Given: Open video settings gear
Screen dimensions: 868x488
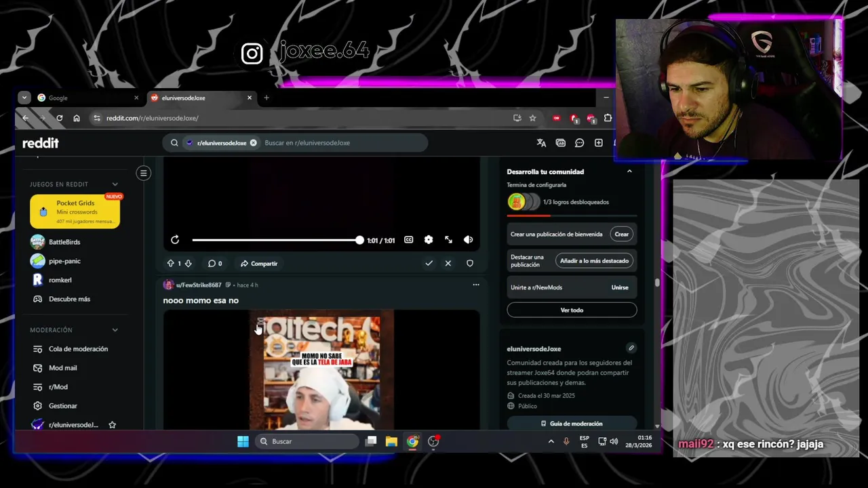Looking at the screenshot, I should point(429,240).
